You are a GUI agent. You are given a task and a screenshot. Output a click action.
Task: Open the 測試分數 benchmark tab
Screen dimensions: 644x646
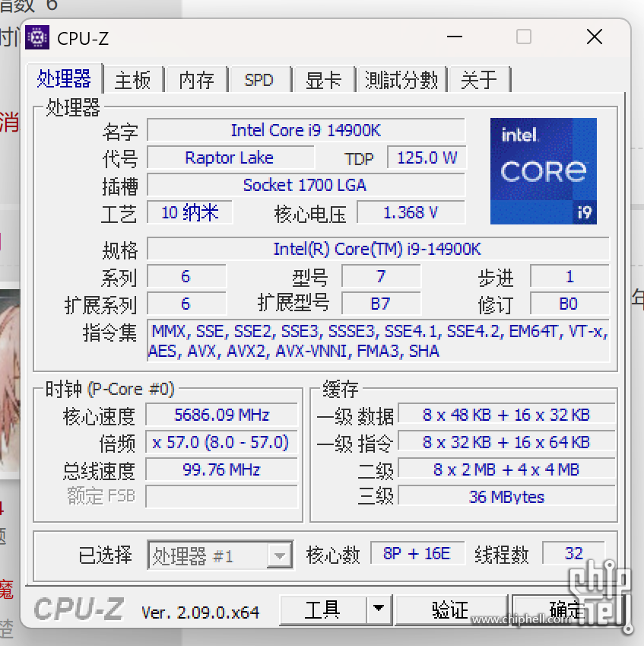[x=401, y=80]
